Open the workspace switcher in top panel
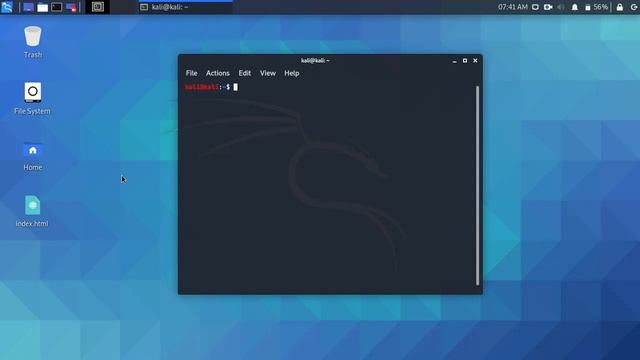 click(98, 7)
